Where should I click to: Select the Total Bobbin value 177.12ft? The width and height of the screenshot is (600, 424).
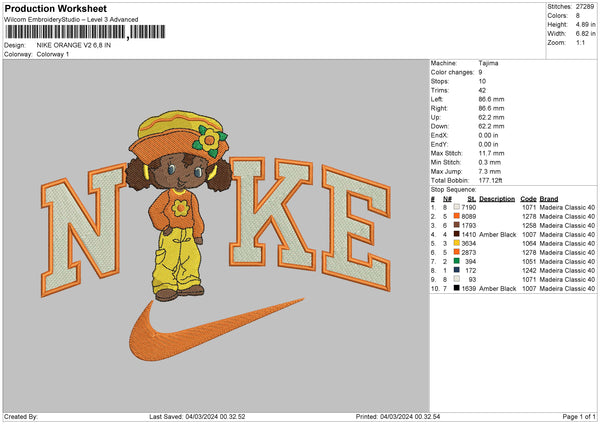[x=491, y=180]
